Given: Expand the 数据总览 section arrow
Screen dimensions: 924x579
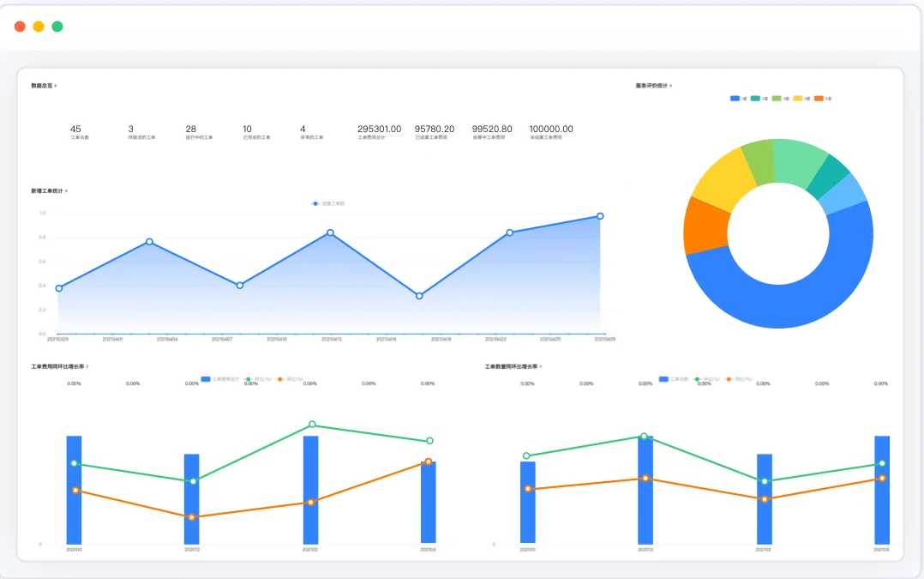Looking at the screenshot, I should [56, 86].
